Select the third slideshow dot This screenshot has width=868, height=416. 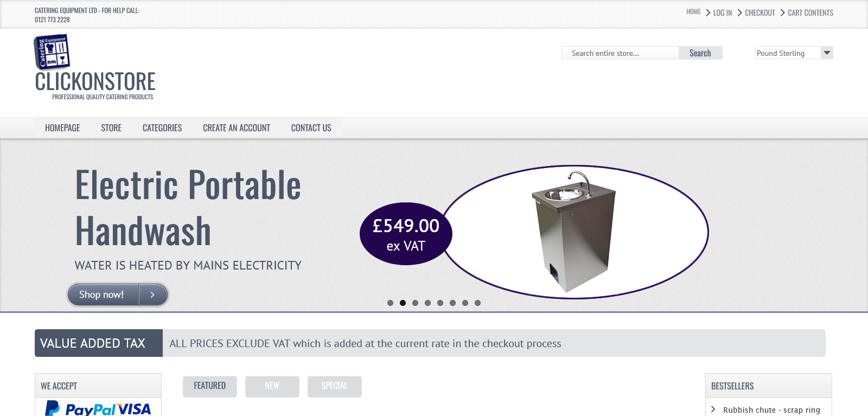415,303
